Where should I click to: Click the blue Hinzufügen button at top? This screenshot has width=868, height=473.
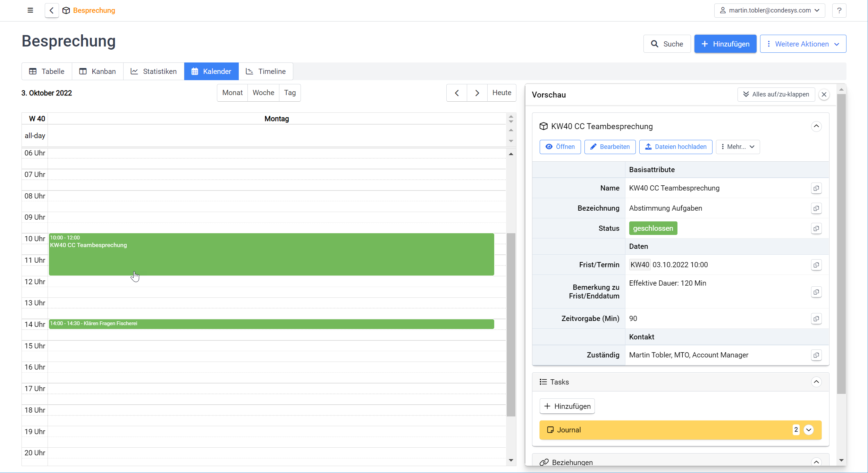point(725,44)
